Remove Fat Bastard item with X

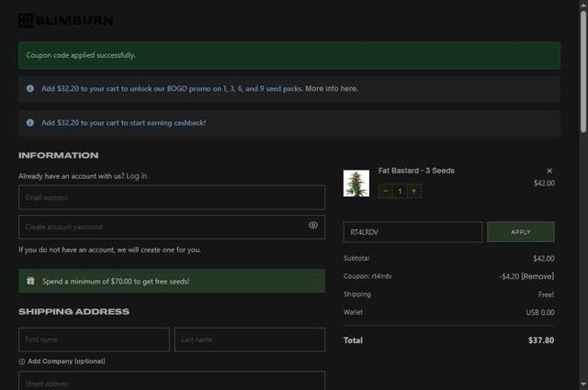coord(549,171)
